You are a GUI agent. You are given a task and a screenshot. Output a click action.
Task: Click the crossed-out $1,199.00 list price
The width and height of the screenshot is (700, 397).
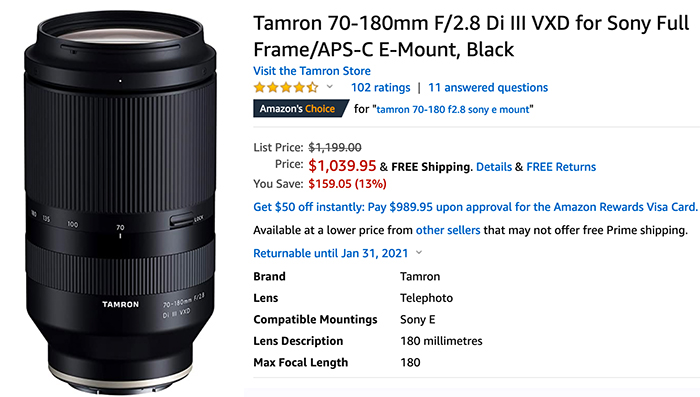tap(335, 147)
